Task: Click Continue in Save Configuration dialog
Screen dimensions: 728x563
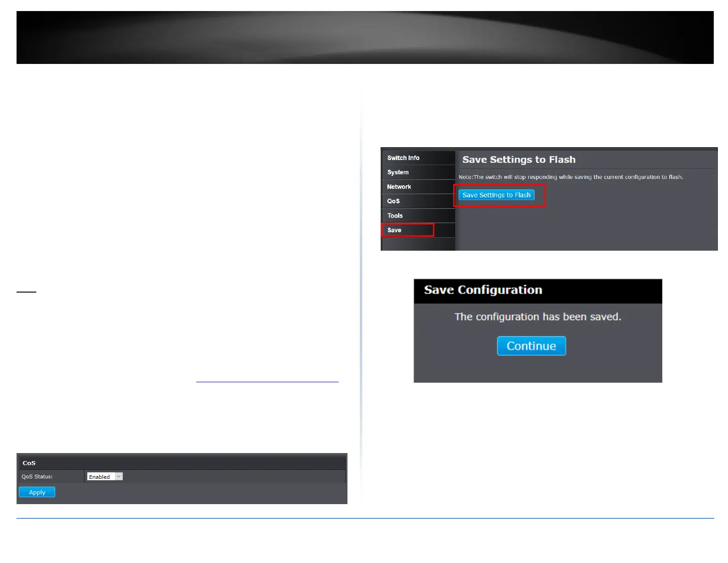Action: click(531, 346)
